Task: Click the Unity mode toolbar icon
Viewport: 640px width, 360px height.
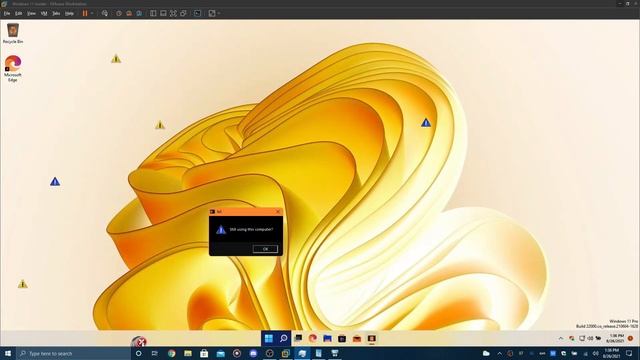Action: point(184,13)
